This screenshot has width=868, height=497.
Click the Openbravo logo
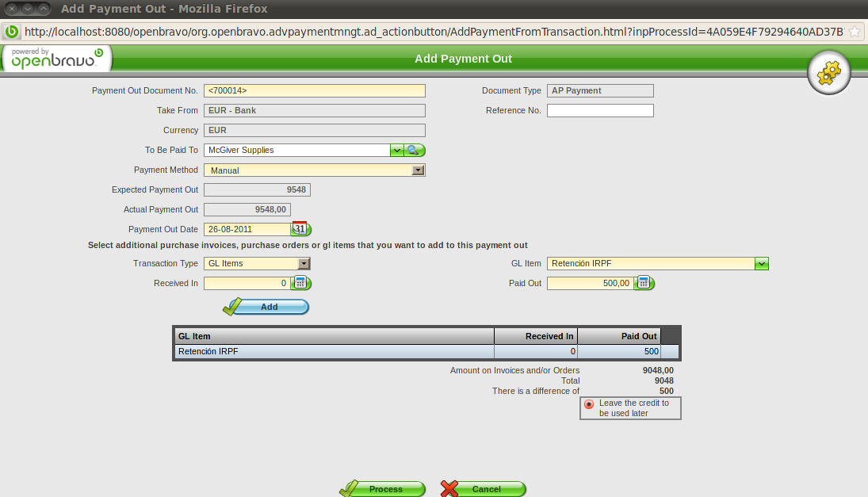[56, 58]
